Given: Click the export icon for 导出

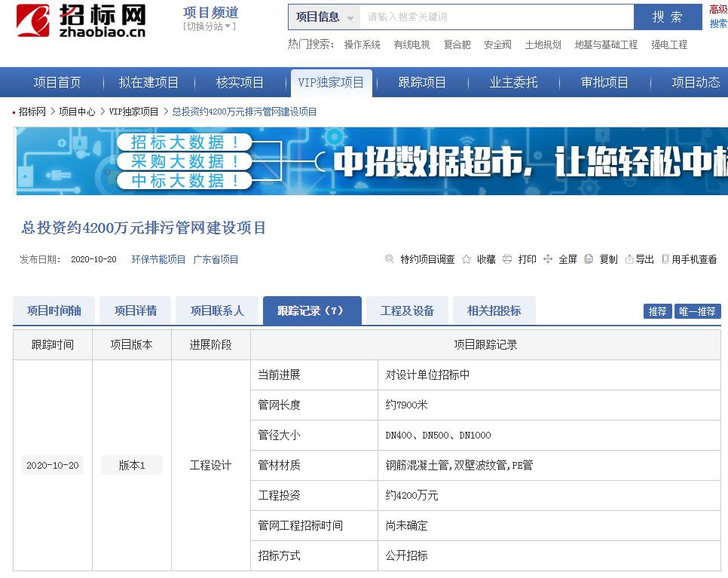Looking at the screenshot, I should coord(629,259).
